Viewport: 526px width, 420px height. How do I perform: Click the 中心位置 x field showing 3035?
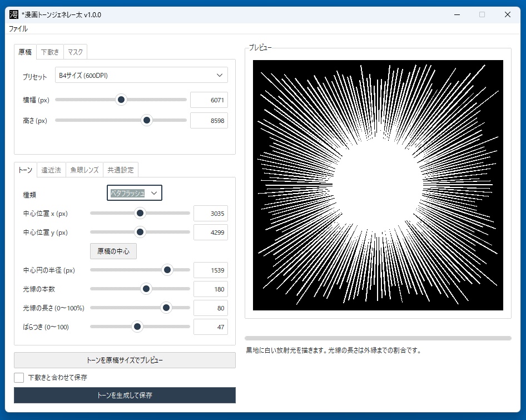pos(211,214)
